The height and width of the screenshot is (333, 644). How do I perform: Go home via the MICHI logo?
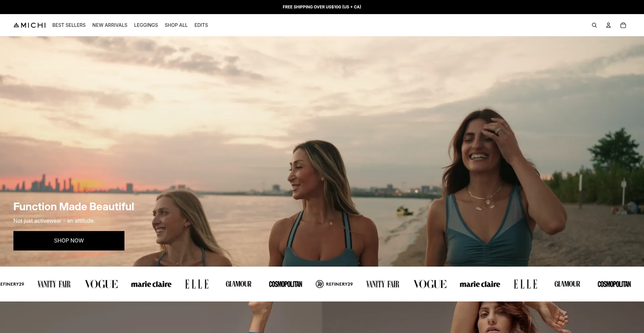pos(30,25)
